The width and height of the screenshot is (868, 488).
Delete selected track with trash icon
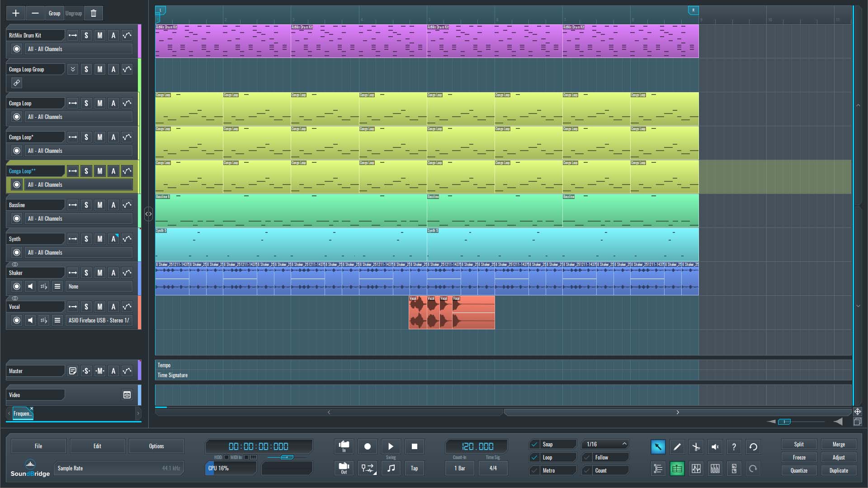94,13
